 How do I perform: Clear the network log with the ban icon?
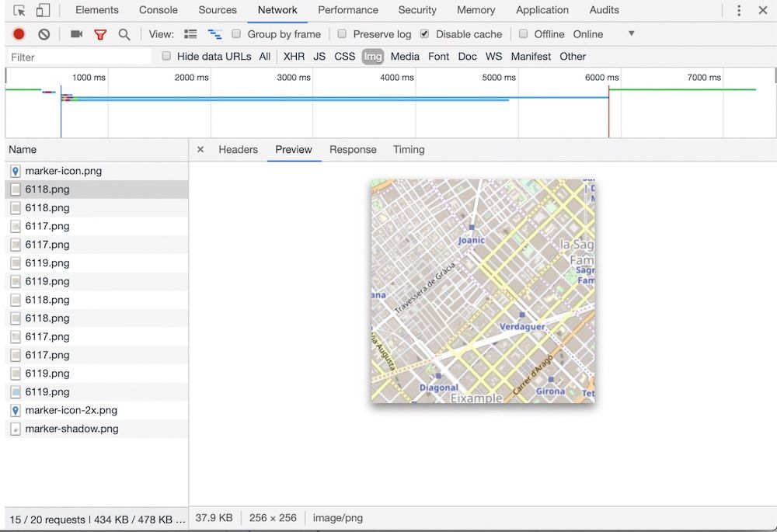click(x=44, y=34)
